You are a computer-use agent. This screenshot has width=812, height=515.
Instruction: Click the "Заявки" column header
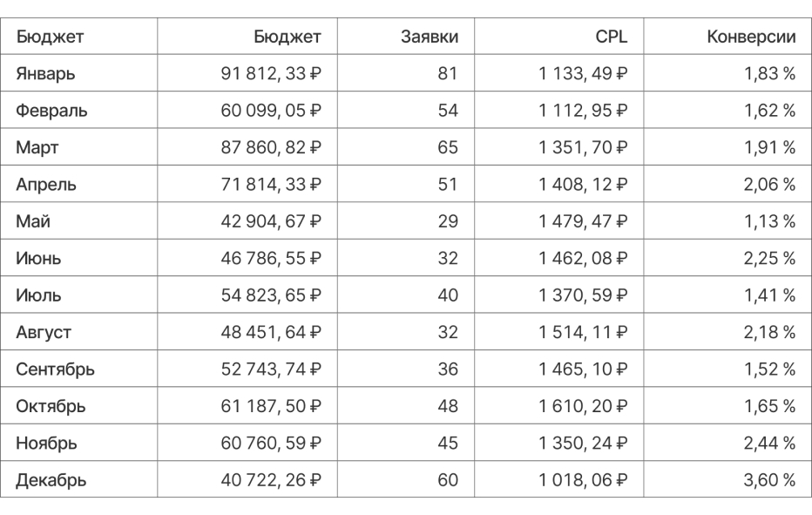pos(429,37)
